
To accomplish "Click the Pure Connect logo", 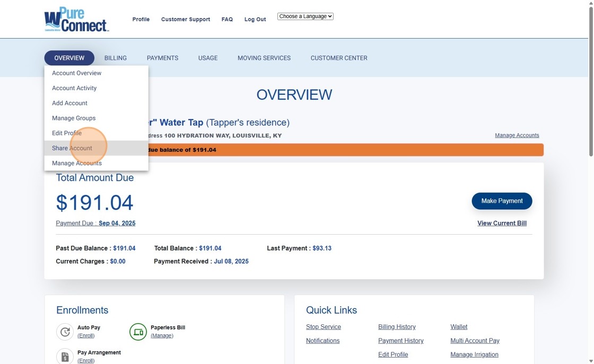I will (76, 20).
